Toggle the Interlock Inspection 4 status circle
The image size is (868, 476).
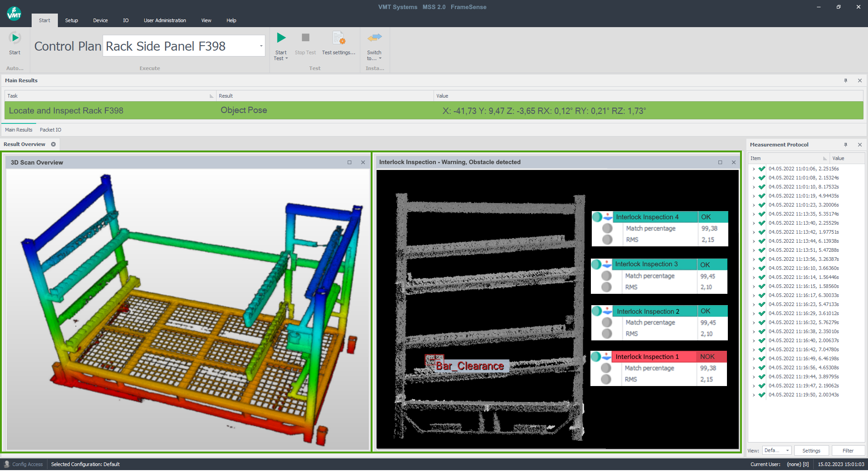click(597, 217)
